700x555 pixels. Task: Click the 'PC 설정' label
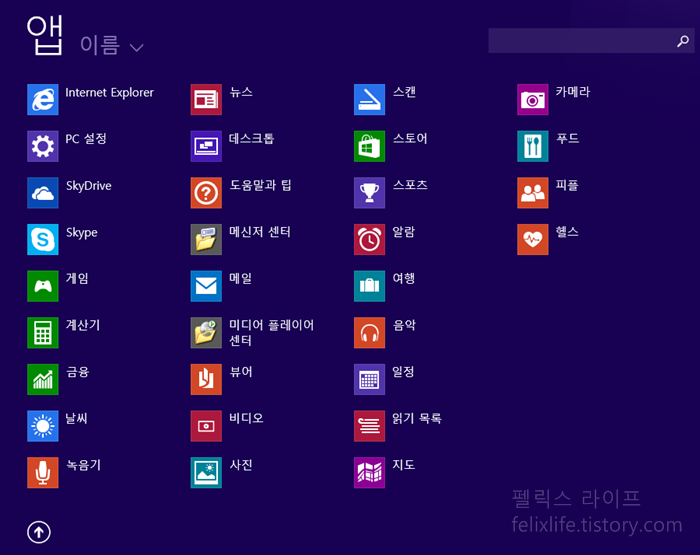pos(86,139)
